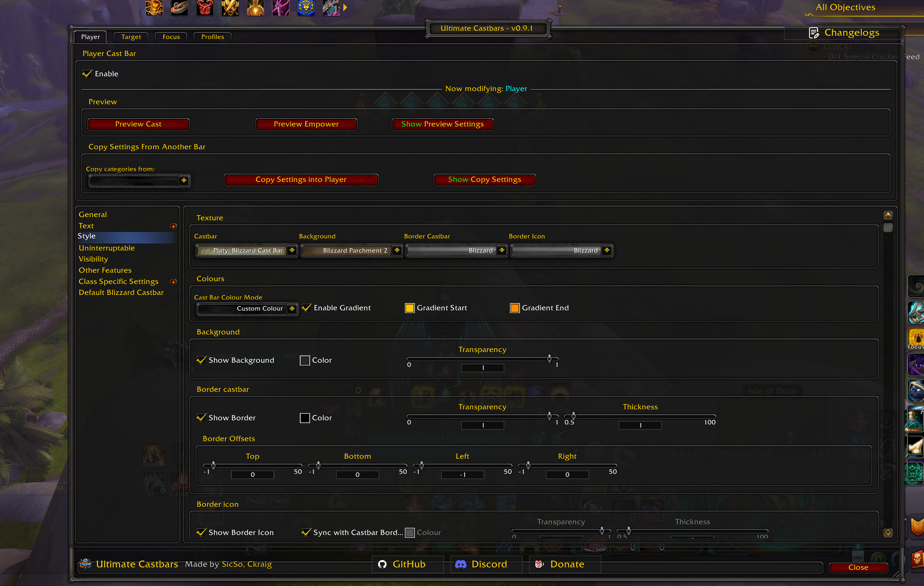
Task: Open Default Blizzard Castbar category
Action: (x=121, y=292)
